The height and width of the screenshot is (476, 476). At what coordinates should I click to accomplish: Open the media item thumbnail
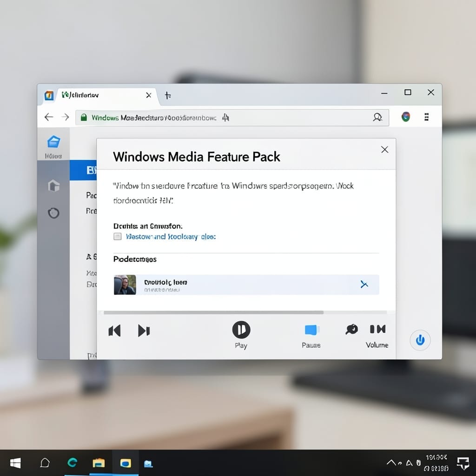click(125, 285)
